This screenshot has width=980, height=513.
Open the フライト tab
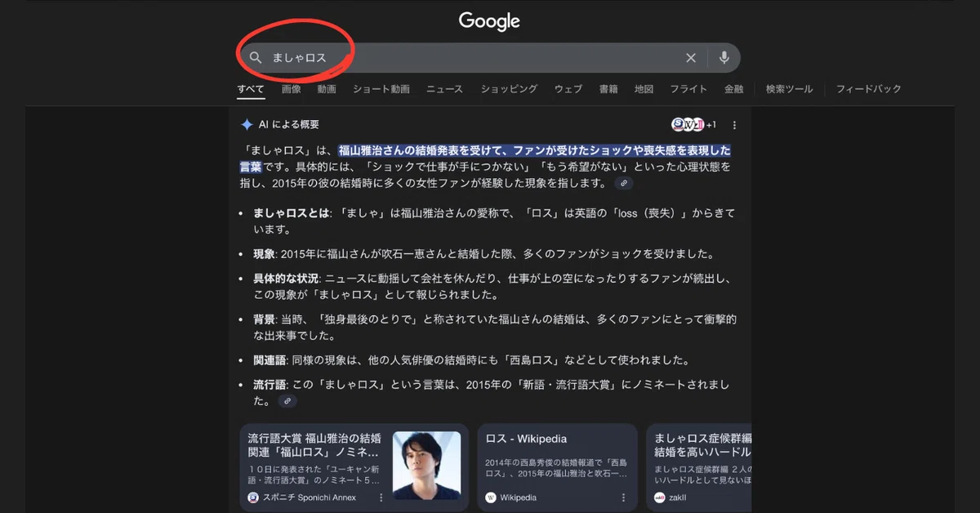pos(688,89)
